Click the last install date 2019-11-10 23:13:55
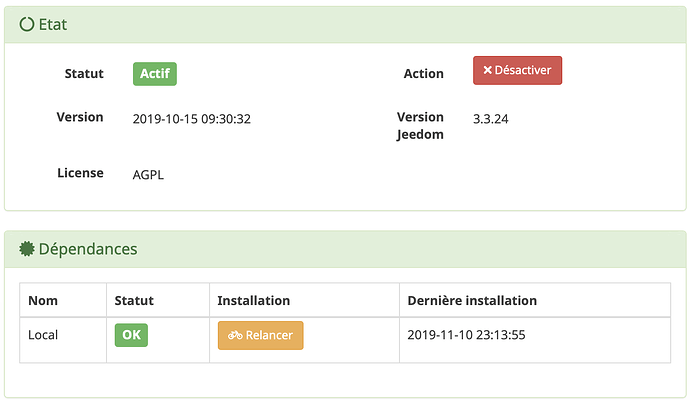Viewport: 690px width, 400px height. [x=466, y=335]
